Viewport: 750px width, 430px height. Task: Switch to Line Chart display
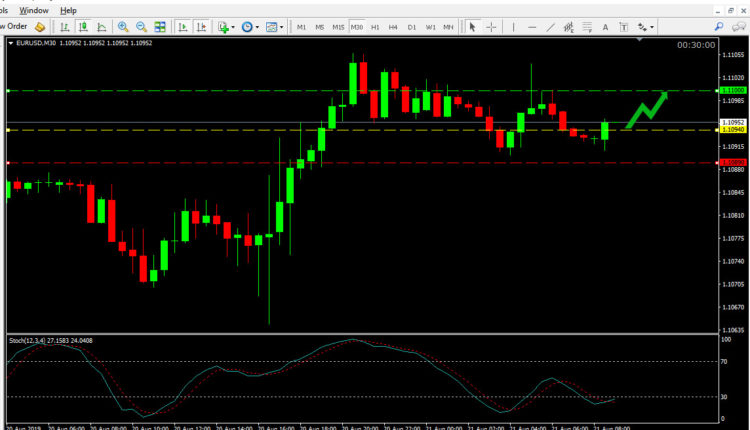point(101,27)
